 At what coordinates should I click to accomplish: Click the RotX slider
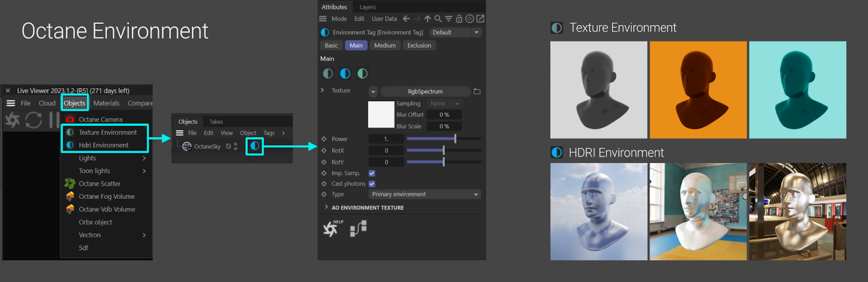(x=443, y=151)
